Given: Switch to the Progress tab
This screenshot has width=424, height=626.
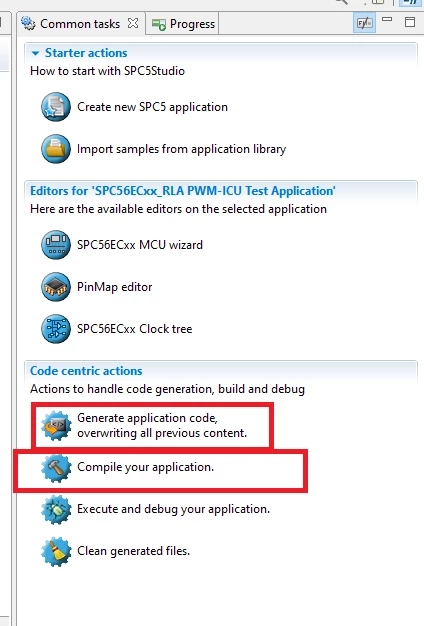Looking at the screenshot, I should click(184, 24).
